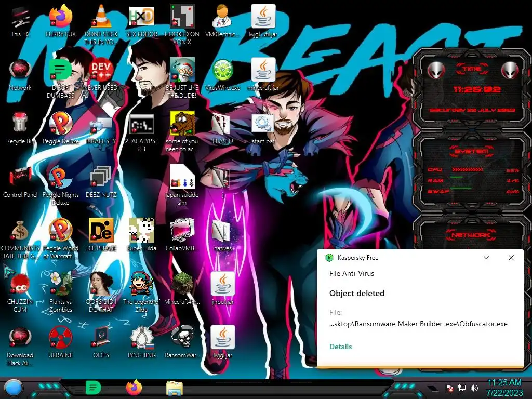
Task: Open green chat app on taskbar
Action: 94,388
